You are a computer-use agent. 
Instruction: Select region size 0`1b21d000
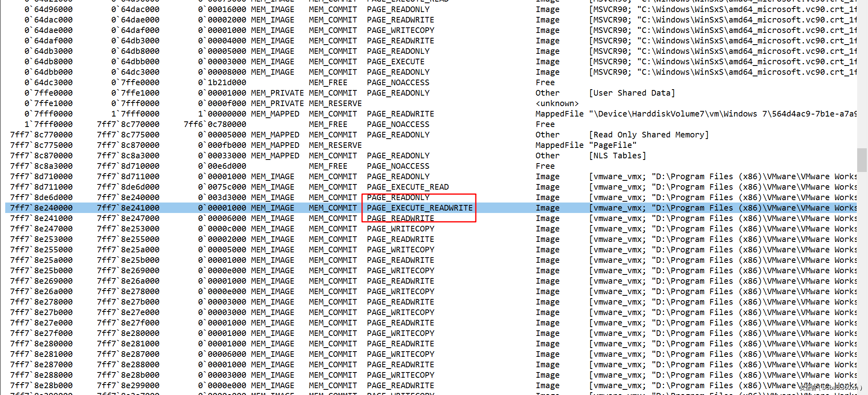[222, 82]
